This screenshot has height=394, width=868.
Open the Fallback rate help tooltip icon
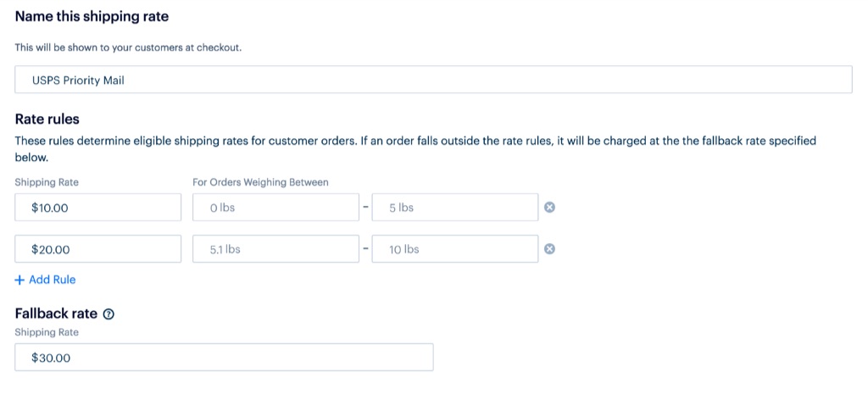point(109,314)
